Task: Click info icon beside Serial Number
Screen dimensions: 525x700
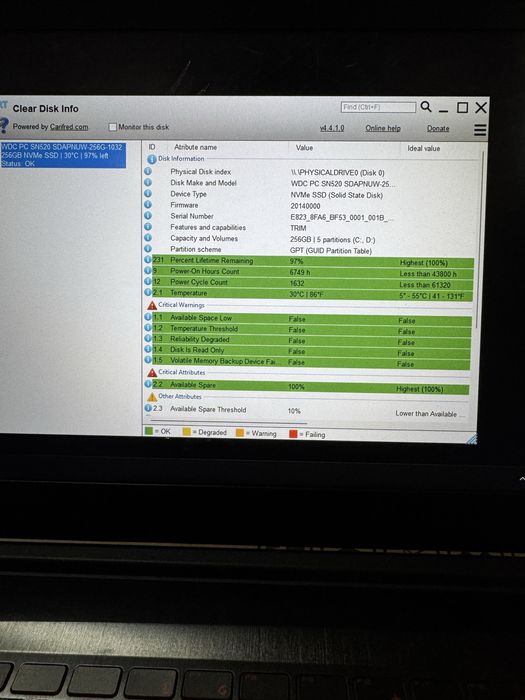Action: pos(148,215)
